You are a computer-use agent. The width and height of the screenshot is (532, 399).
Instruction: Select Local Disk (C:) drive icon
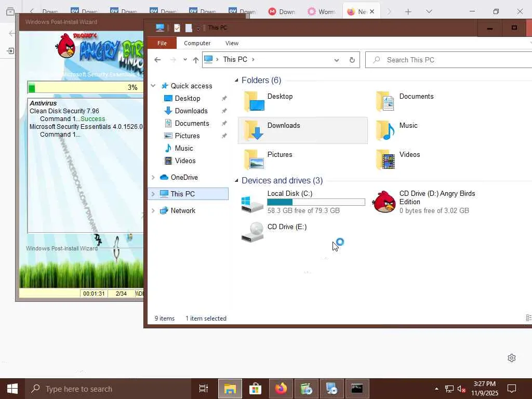pos(252,204)
